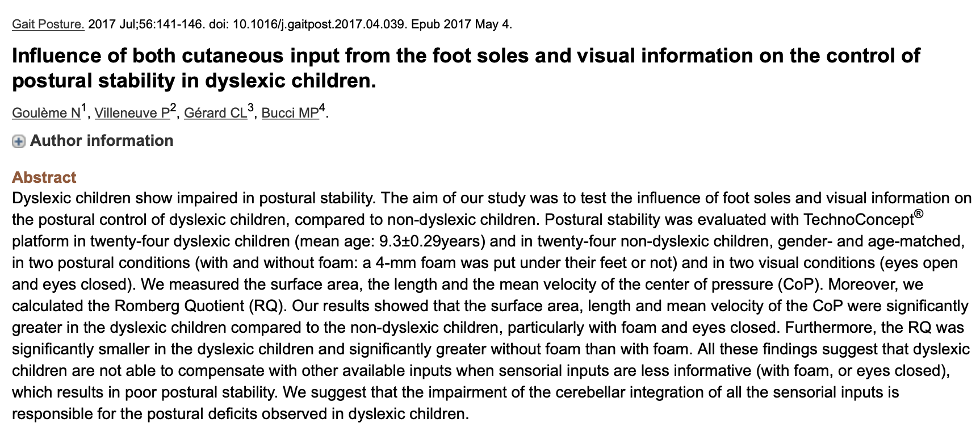Open author Bucci MP link
The width and height of the screenshot is (980, 435).
290,113
